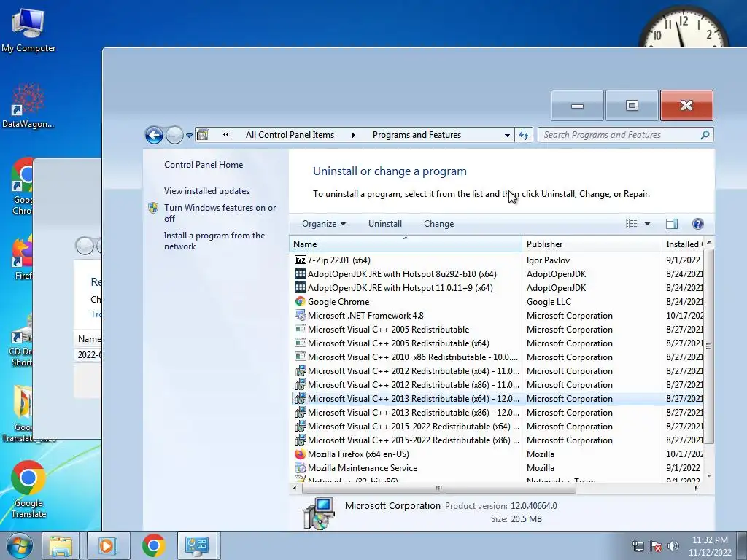747x560 pixels.
Task: Select Visual C++ 2010 x86 Redistributable row
Action: coord(498,357)
